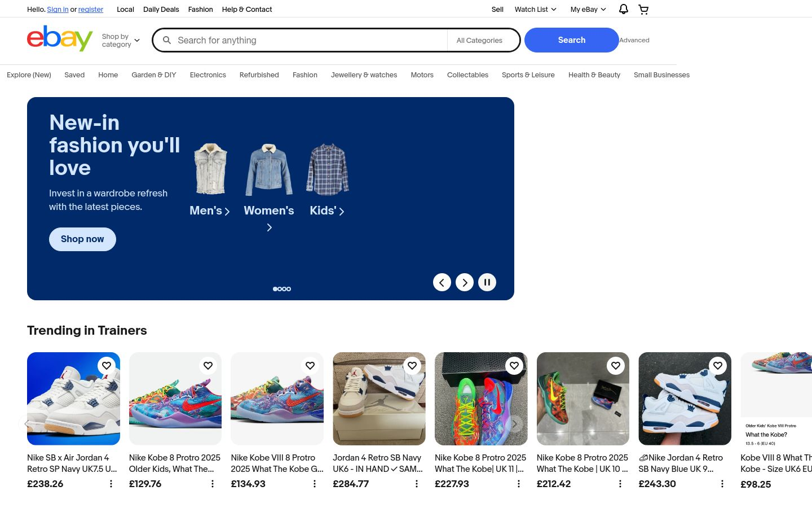Open more options for £212.42 item

point(620,484)
